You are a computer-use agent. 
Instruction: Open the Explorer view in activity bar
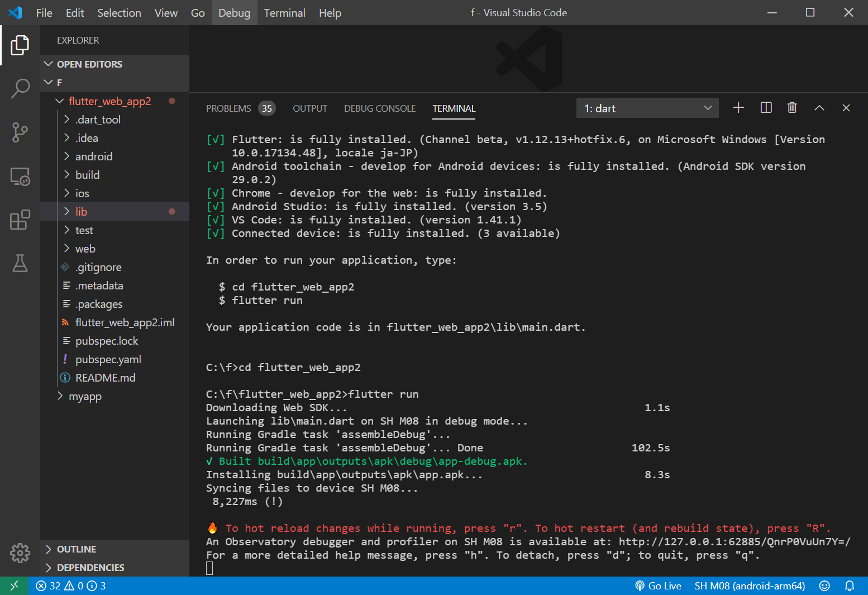pyautogui.click(x=20, y=45)
